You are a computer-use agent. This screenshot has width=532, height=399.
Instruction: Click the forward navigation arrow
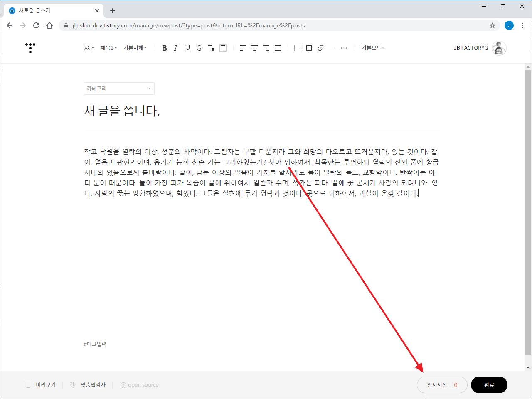(x=23, y=25)
